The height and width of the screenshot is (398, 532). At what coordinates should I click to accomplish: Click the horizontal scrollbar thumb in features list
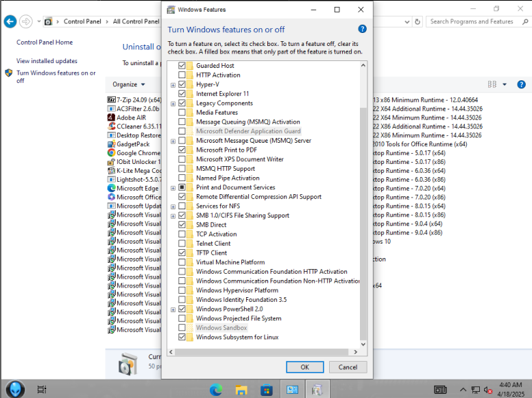[x=262, y=352]
